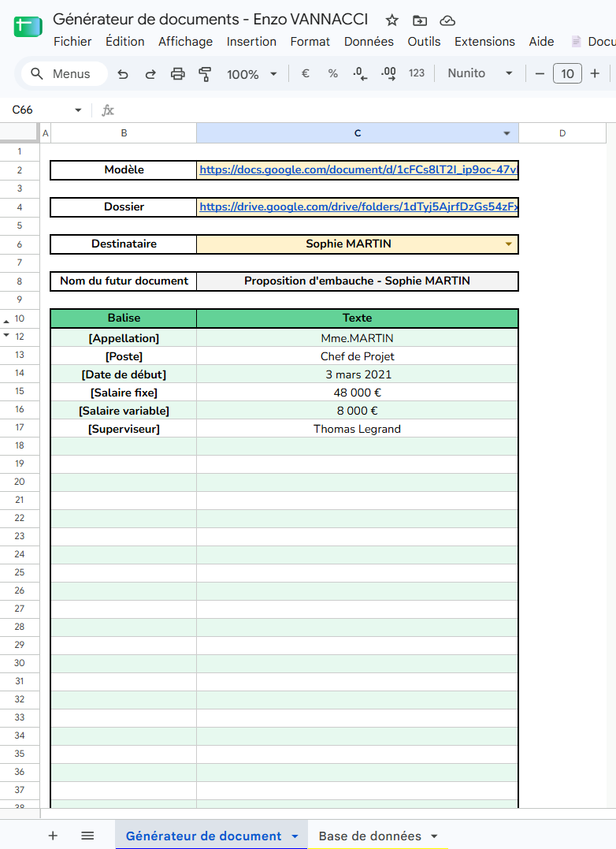Open the Nunito font dropdown
This screenshot has width=616, height=849.
(x=481, y=73)
